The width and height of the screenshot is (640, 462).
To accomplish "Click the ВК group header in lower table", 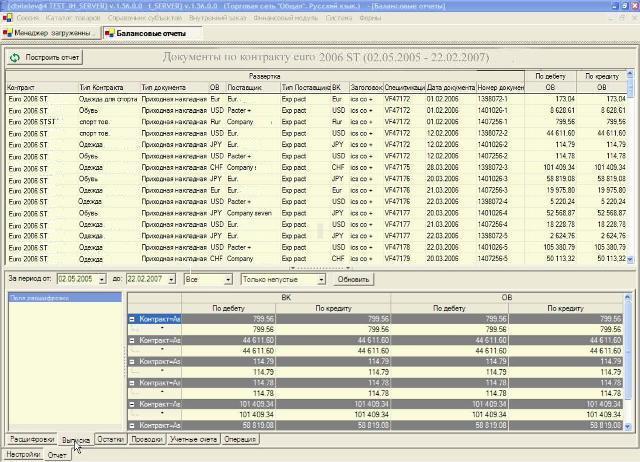I will [286, 298].
